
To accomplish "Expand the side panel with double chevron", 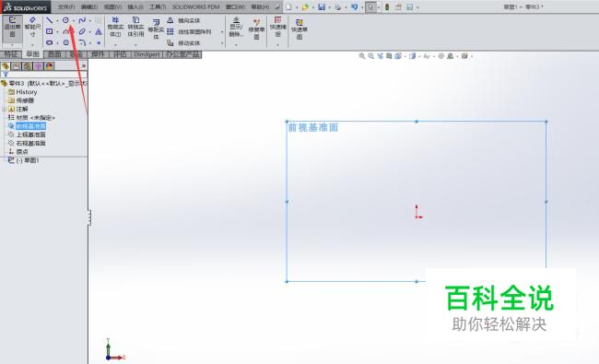I will [84, 66].
